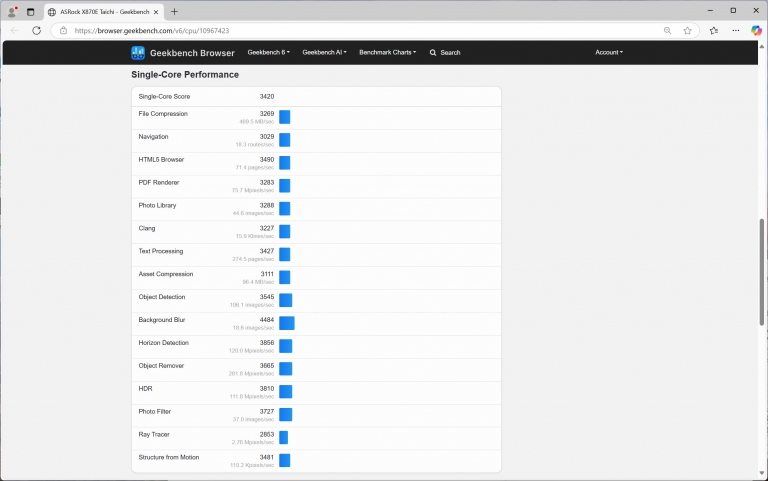Screen dimensions: 768x481
Task: Click the HTML5 Browser score 3490
Action: [266, 160]
